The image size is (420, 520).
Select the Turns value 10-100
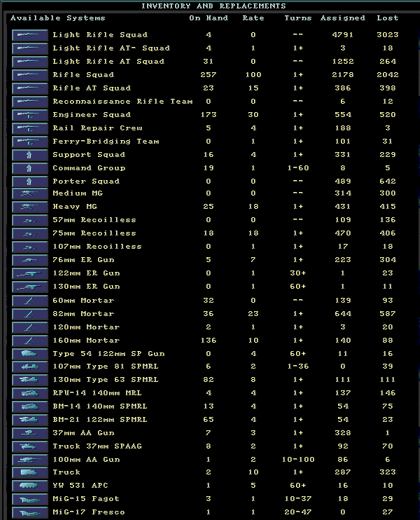point(298,459)
